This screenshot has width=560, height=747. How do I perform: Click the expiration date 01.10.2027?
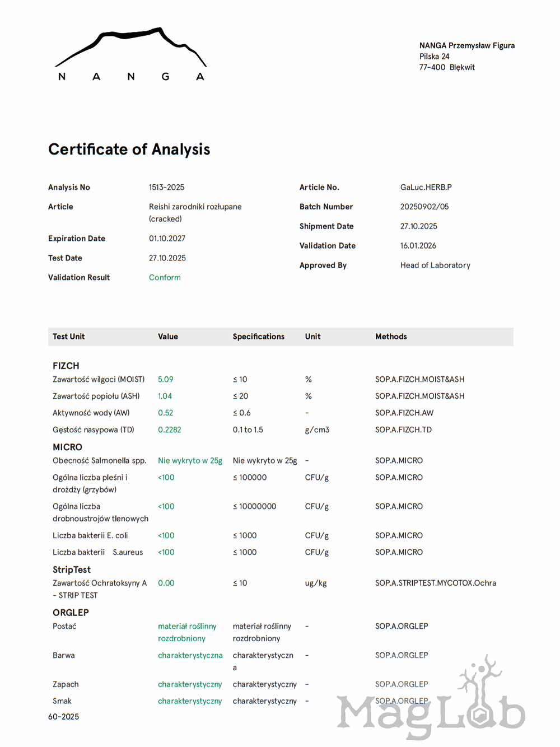click(x=167, y=239)
